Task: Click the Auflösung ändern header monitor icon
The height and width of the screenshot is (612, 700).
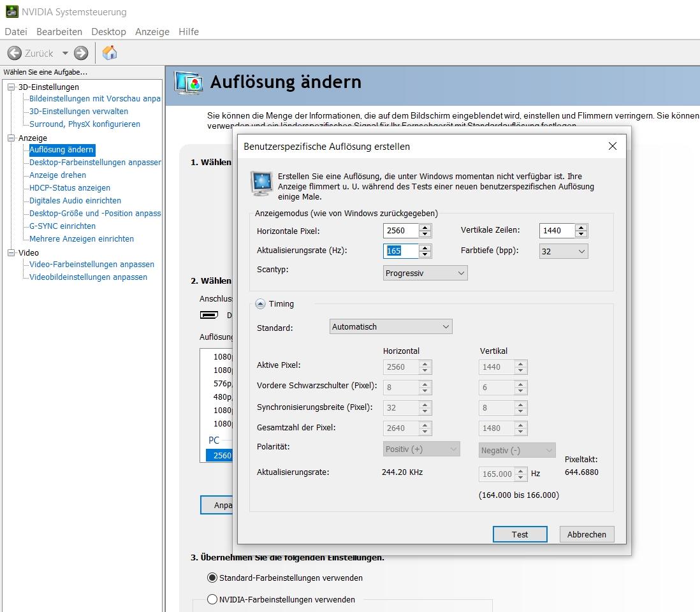Action: (x=189, y=83)
